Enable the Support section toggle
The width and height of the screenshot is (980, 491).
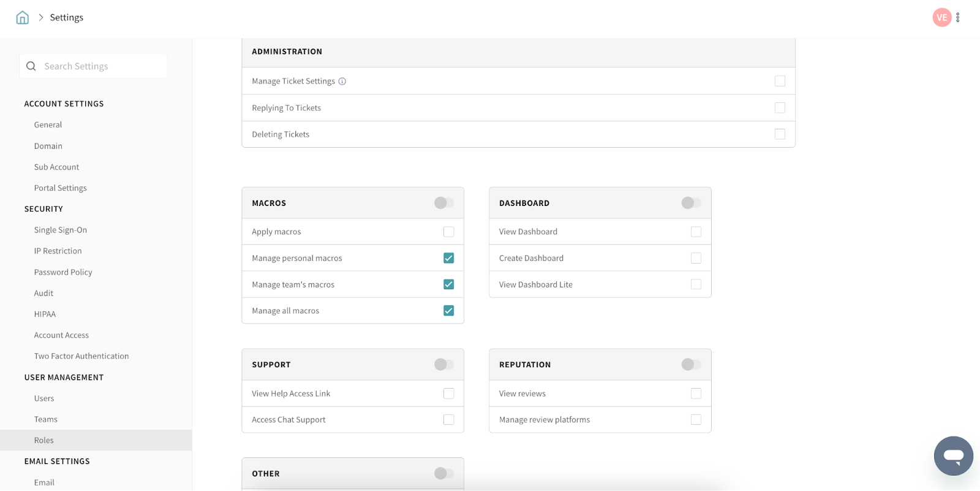(444, 365)
